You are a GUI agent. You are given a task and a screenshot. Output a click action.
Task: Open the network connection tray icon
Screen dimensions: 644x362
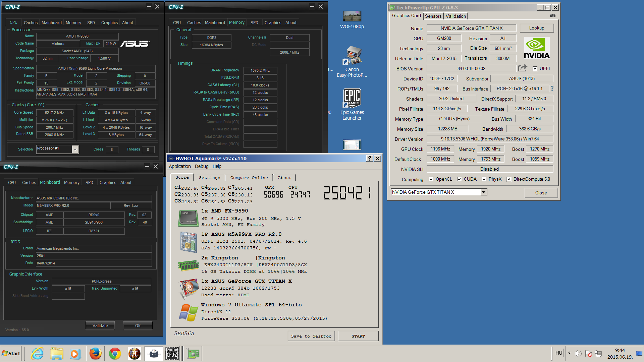(x=598, y=354)
